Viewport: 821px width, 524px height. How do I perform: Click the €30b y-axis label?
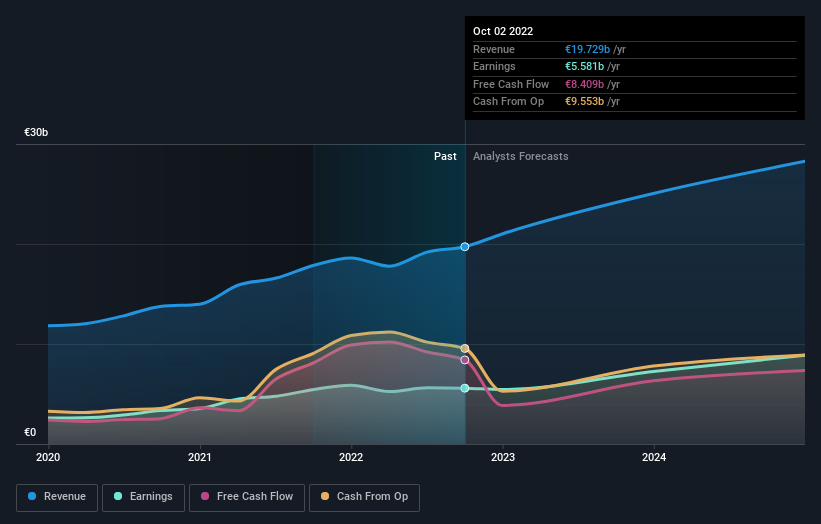click(x=36, y=132)
